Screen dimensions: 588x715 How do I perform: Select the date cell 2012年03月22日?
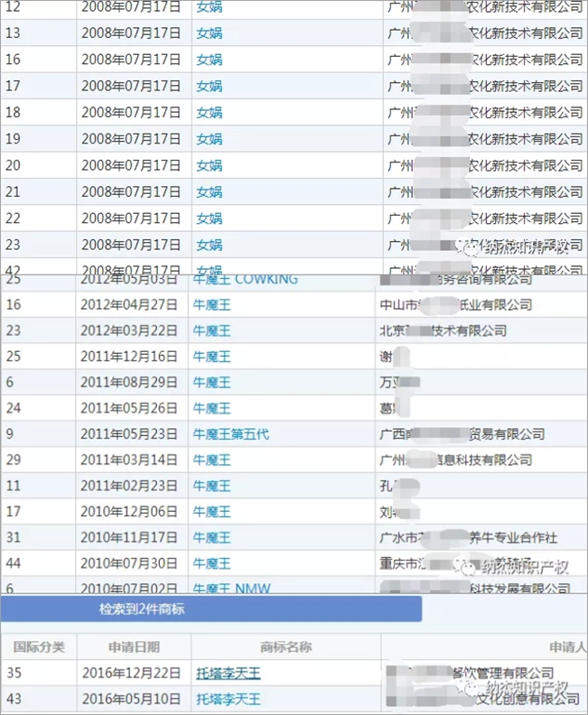(x=129, y=330)
